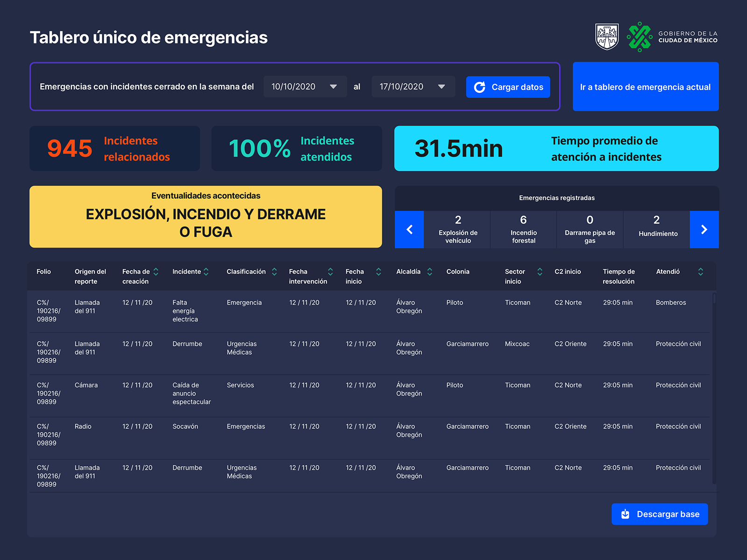Open the start date 10/10/2020 dropdown
747x560 pixels.
305,86
